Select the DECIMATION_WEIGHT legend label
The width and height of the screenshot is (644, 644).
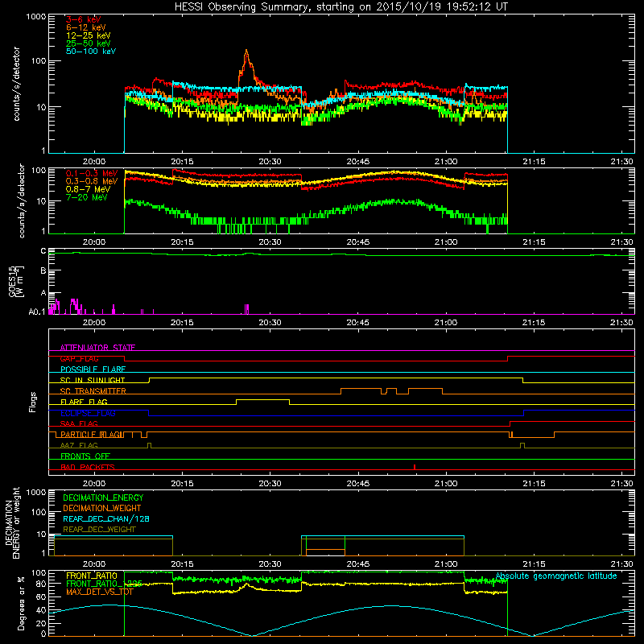point(102,508)
